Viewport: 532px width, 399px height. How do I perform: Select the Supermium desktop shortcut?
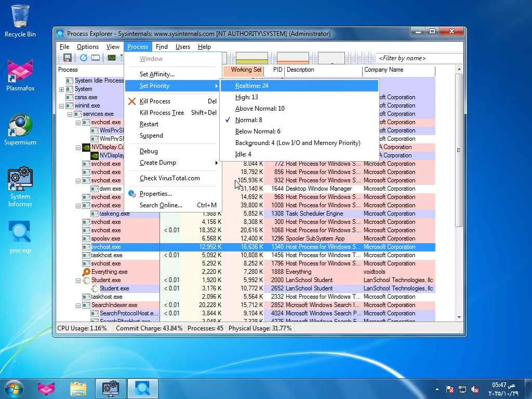coord(20,129)
